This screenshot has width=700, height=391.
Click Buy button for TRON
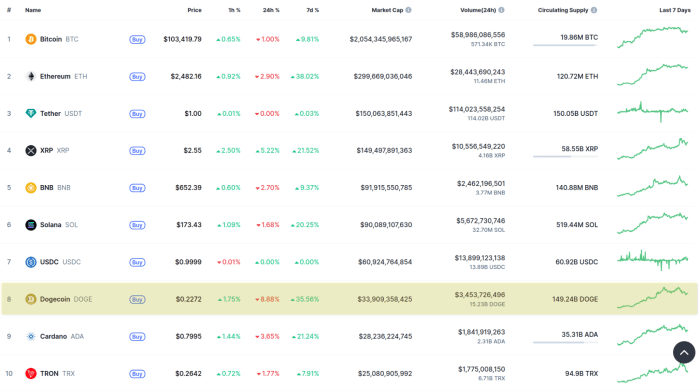[137, 374]
